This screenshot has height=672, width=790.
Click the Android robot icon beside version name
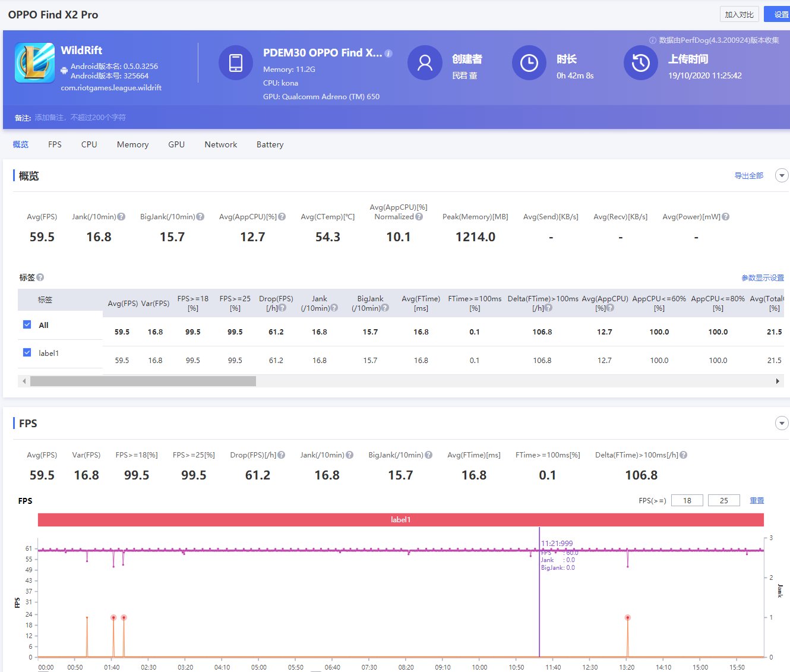click(x=64, y=71)
